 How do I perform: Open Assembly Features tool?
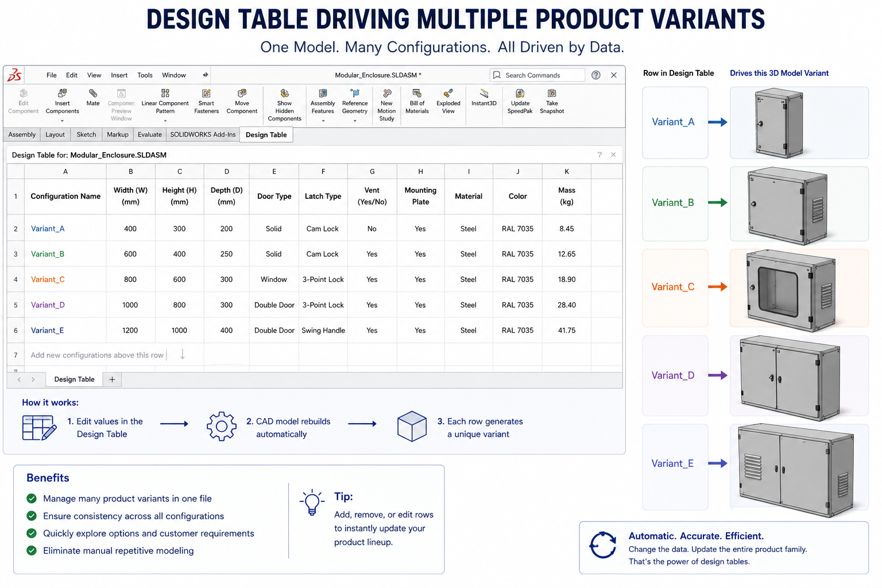click(x=323, y=102)
